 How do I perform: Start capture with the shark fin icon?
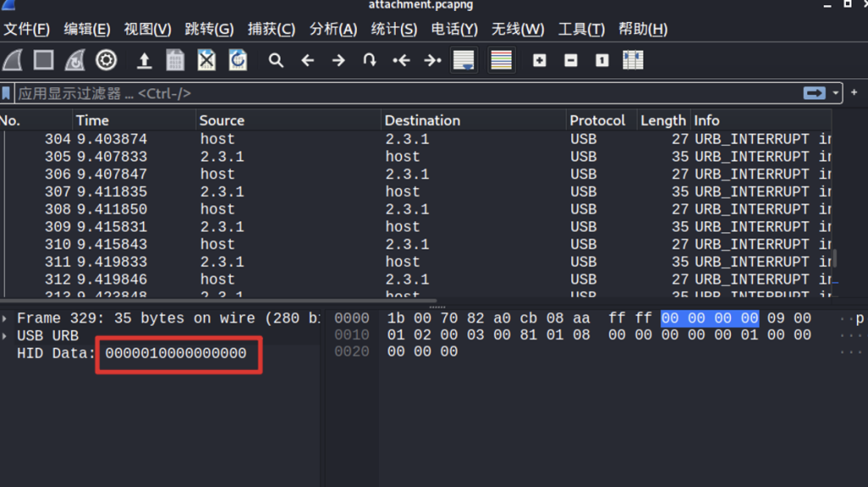[x=13, y=60]
